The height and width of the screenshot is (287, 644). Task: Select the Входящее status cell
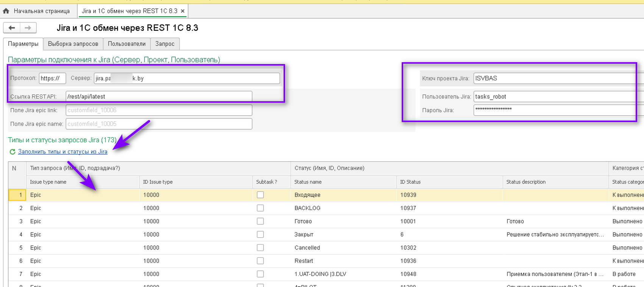tap(343, 195)
